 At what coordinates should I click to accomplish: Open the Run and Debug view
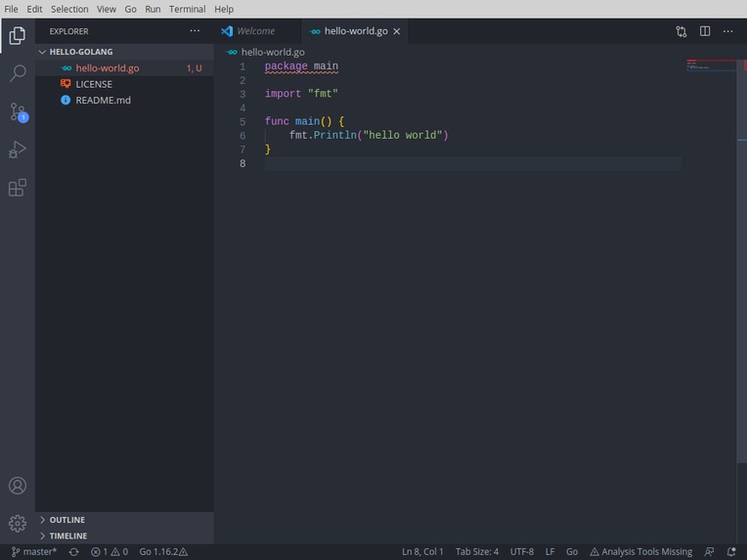[x=18, y=150]
